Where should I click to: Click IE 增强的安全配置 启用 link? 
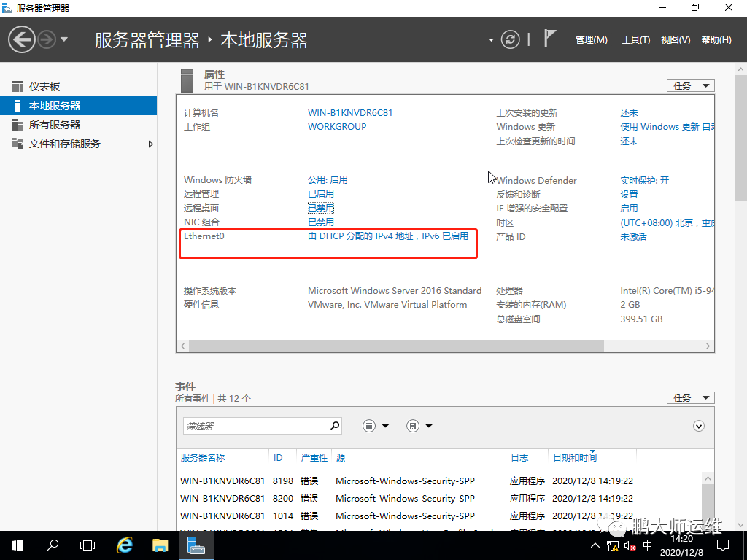pos(629,208)
